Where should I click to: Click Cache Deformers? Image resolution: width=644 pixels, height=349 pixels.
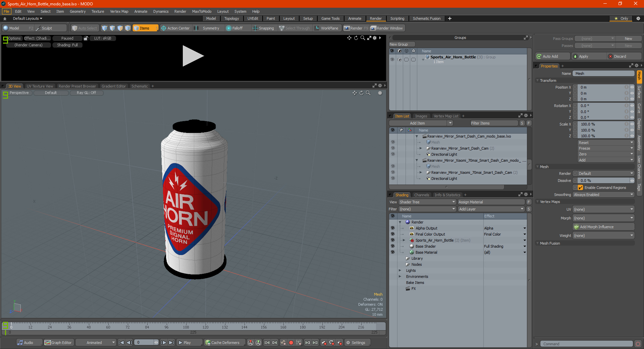pyautogui.click(x=224, y=343)
